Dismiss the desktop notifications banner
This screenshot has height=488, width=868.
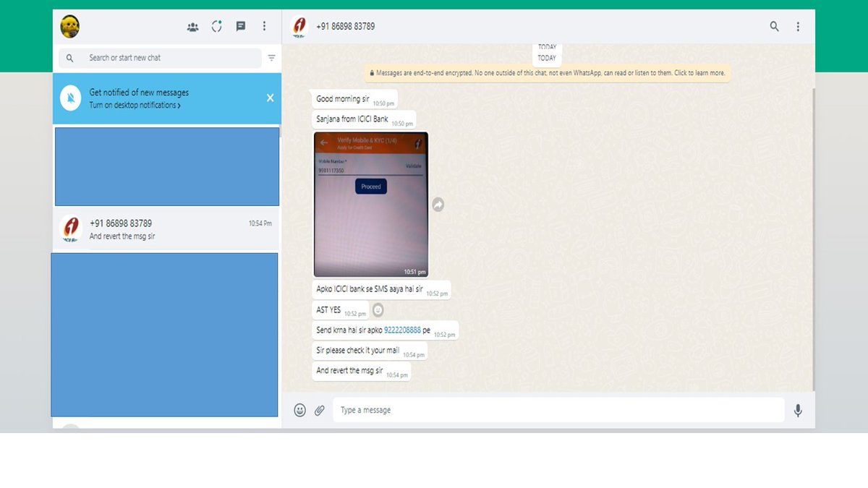point(270,98)
